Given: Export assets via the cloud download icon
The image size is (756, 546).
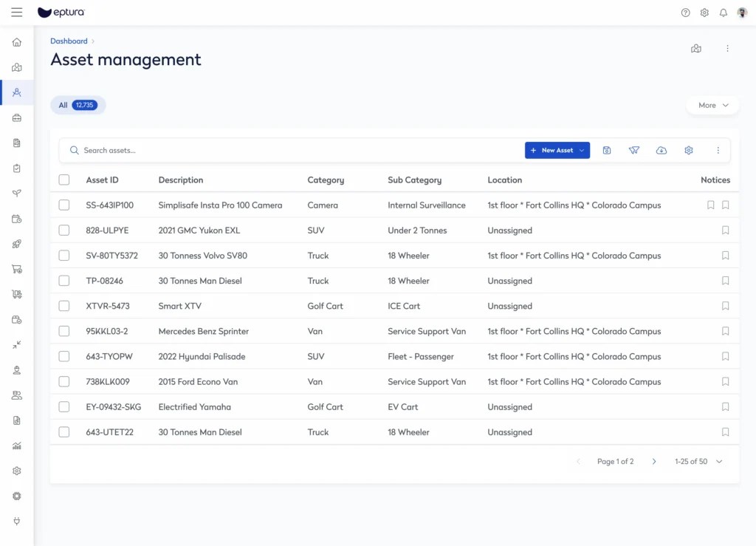Looking at the screenshot, I should coord(661,150).
